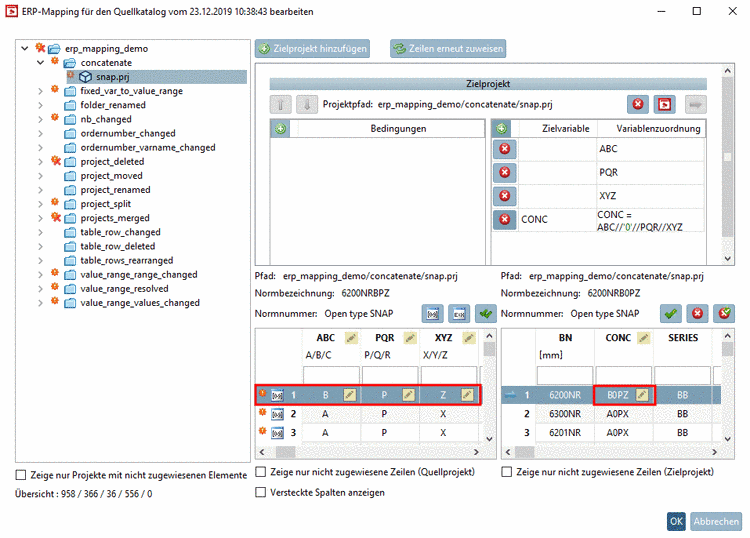Image resolution: width=750 pixels, height=538 pixels.
Task: Select table_rows_rearranged folder
Action: [x=127, y=261]
